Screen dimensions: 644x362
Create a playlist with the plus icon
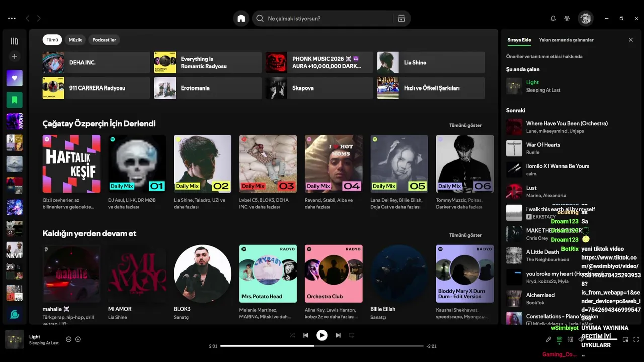click(14, 57)
